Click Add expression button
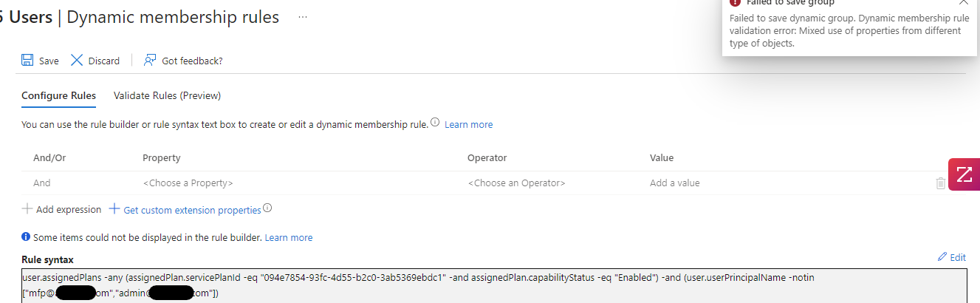 click(x=61, y=210)
